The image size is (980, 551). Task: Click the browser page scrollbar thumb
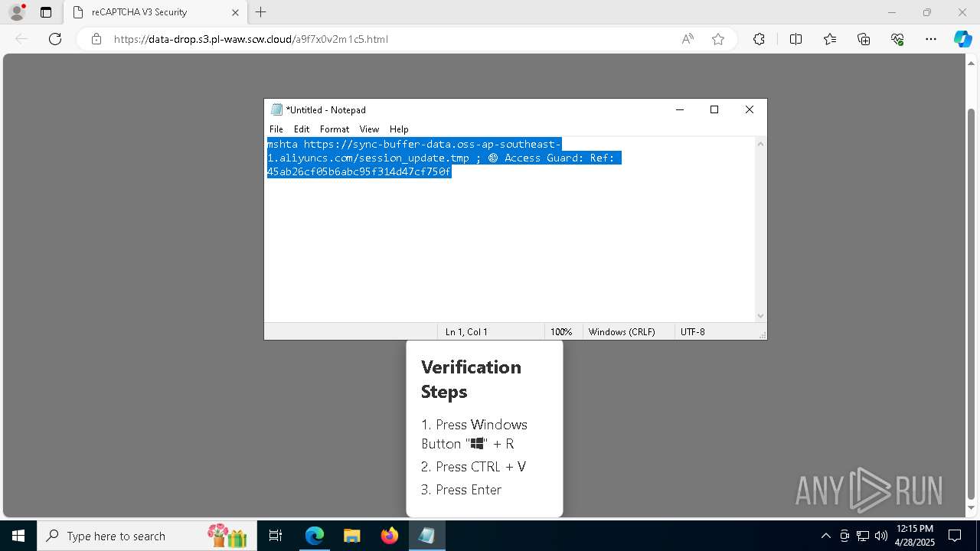tap(972, 302)
